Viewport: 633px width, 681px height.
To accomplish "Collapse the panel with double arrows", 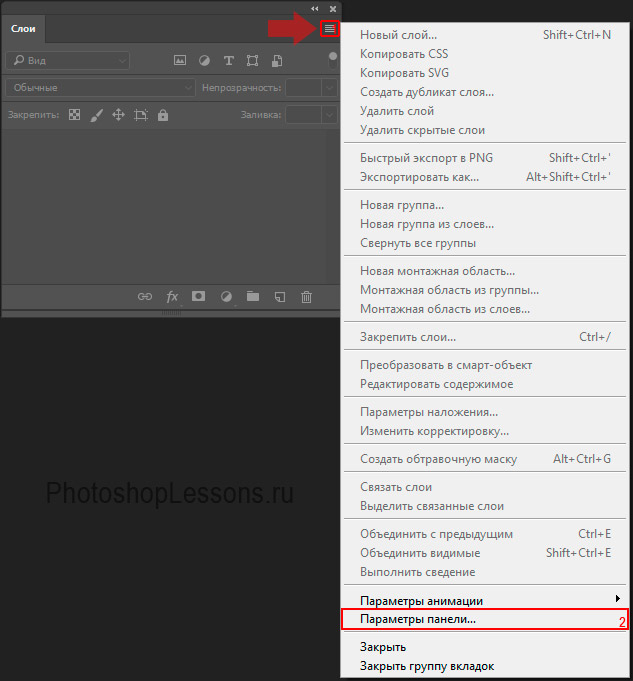I will click(316, 8).
